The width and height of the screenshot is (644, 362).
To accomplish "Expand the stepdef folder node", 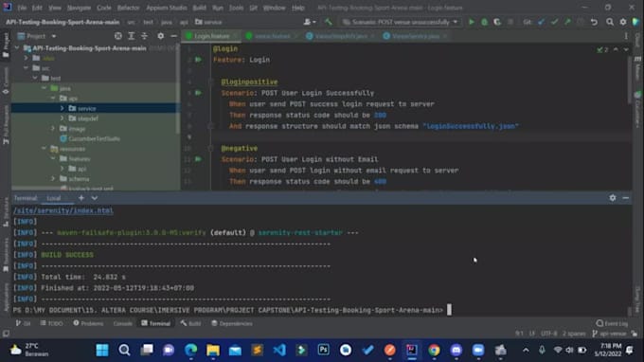I will click(62, 118).
